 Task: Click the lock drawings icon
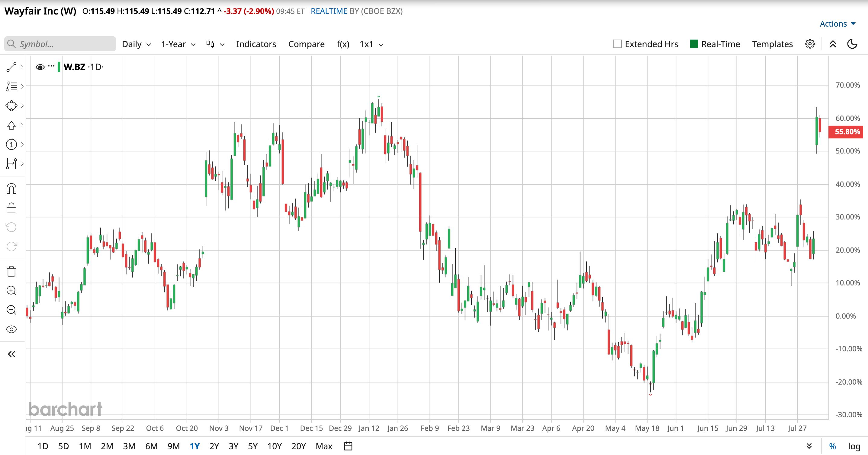pyautogui.click(x=11, y=208)
